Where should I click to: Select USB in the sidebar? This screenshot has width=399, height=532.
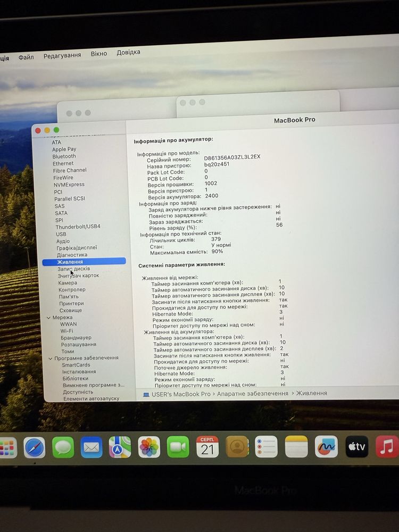click(x=61, y=234)
